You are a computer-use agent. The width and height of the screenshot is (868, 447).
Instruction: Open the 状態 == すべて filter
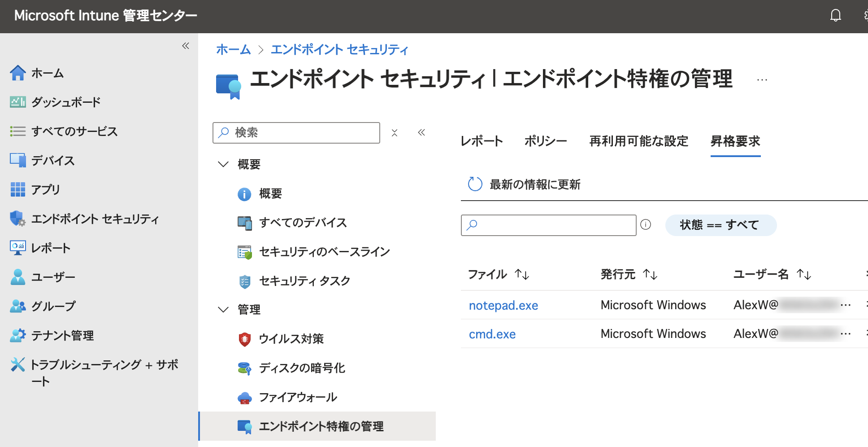pyautogui.click(x=721, y=225)
